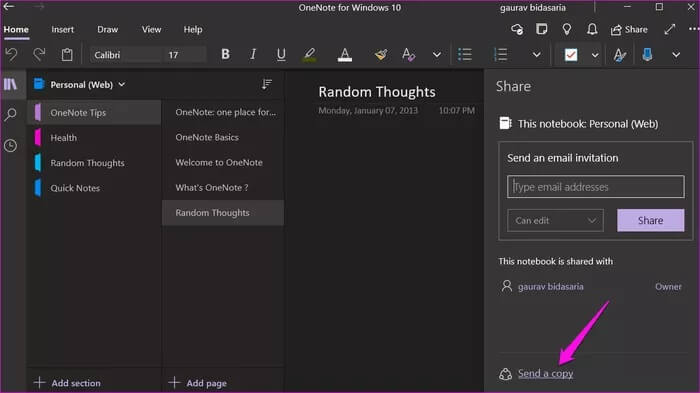Select Random Thoughts in the page list

[x=223, y=213]
